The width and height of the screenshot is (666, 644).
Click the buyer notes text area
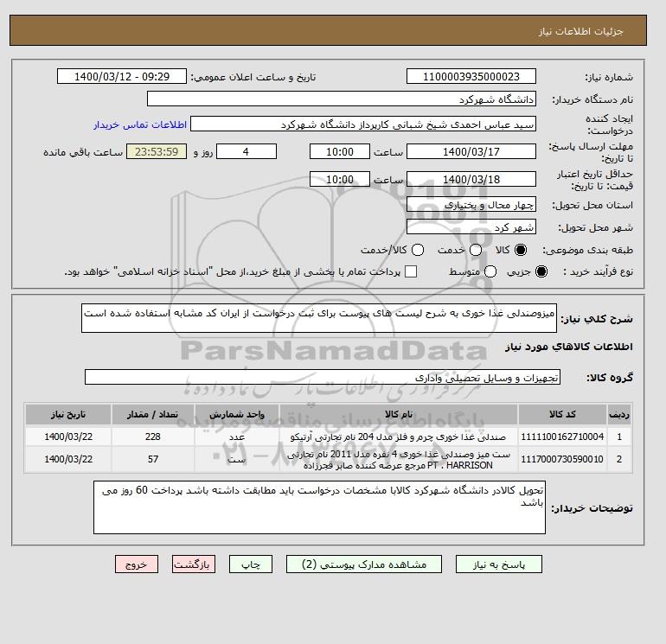(x=319, y=507)
